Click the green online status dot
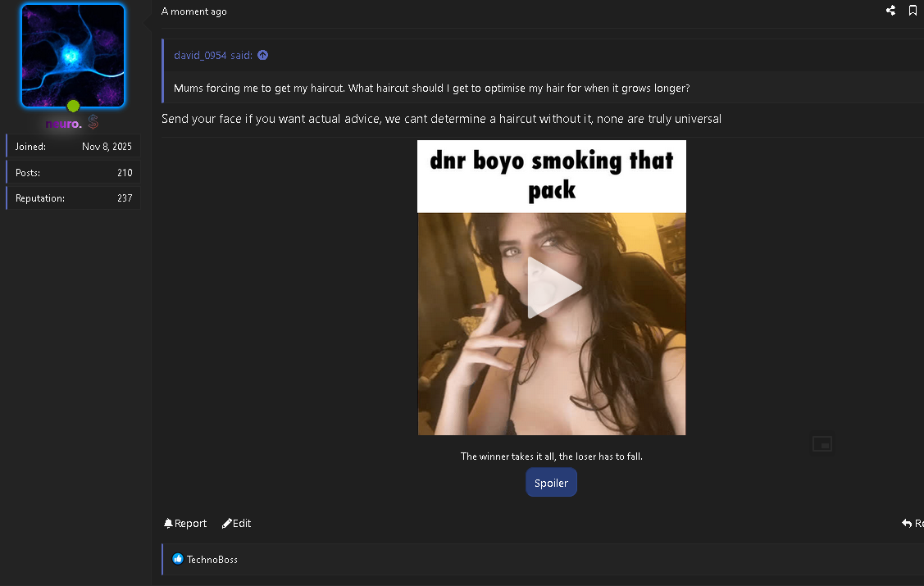924x586 pixels. click(73, 106)
